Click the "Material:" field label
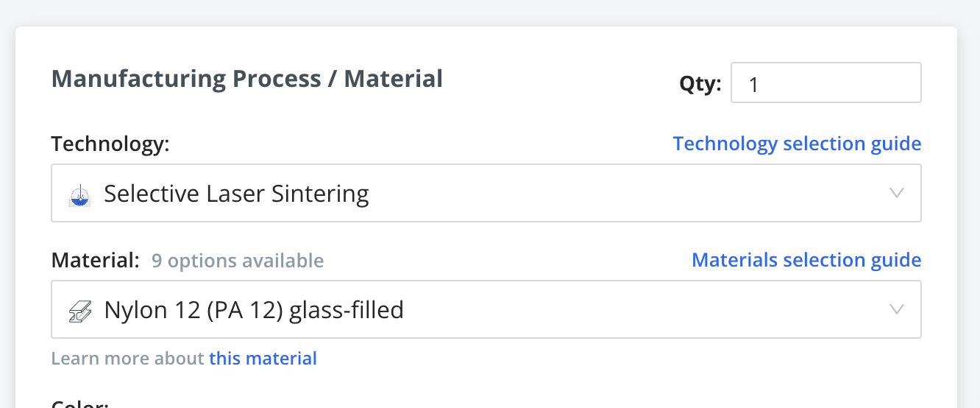This screenshot has width=980, height=408. tap(95, 260)
